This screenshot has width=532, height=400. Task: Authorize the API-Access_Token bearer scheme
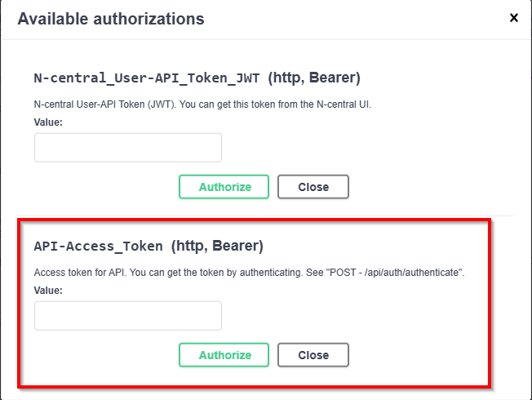pos(224,355)
